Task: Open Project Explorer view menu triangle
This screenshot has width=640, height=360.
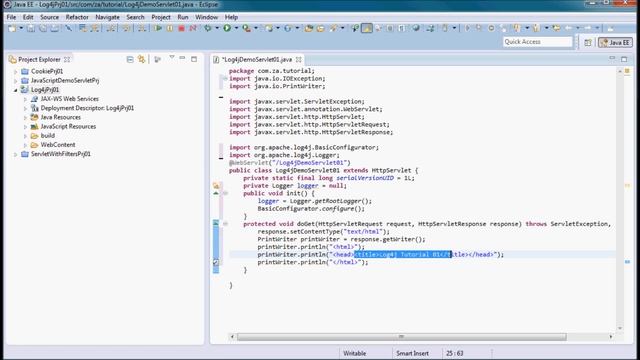Action: (x=172, y=58)
